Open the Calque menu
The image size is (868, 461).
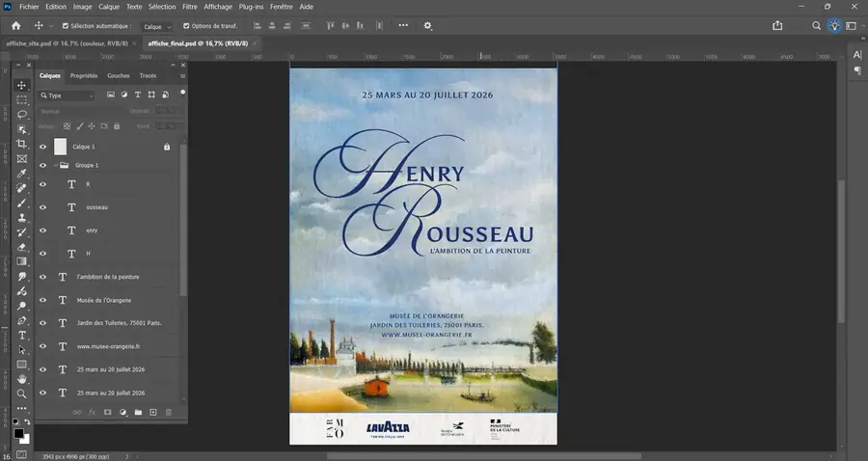tap(109, 7)
